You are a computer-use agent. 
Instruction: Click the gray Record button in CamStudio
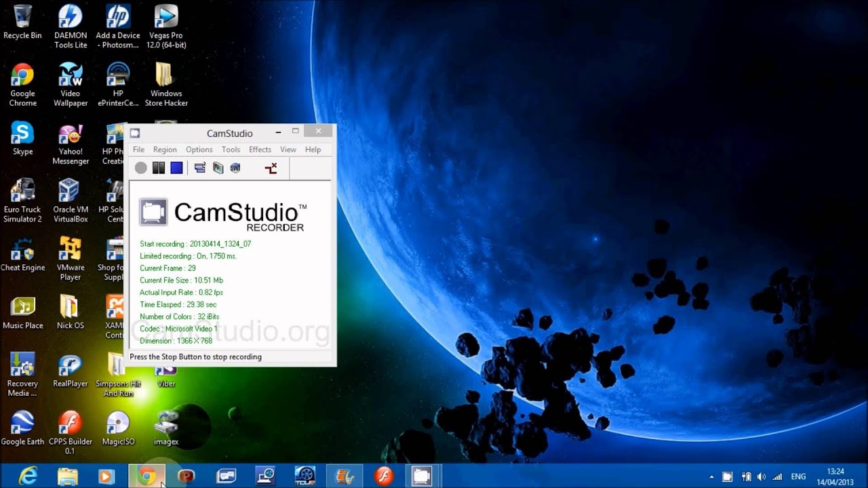(141, 168)
